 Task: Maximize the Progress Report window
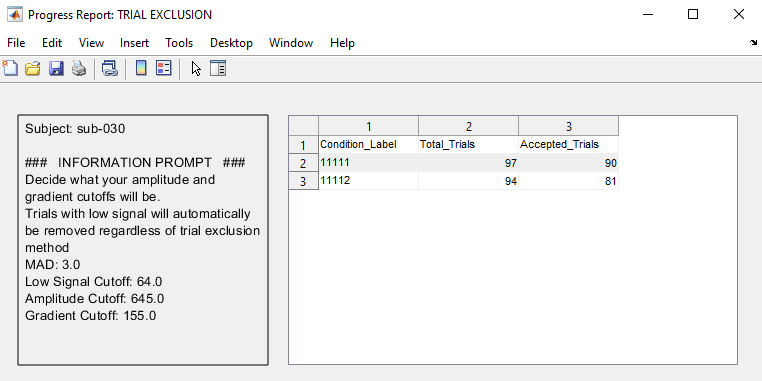(x=693, y=15)
